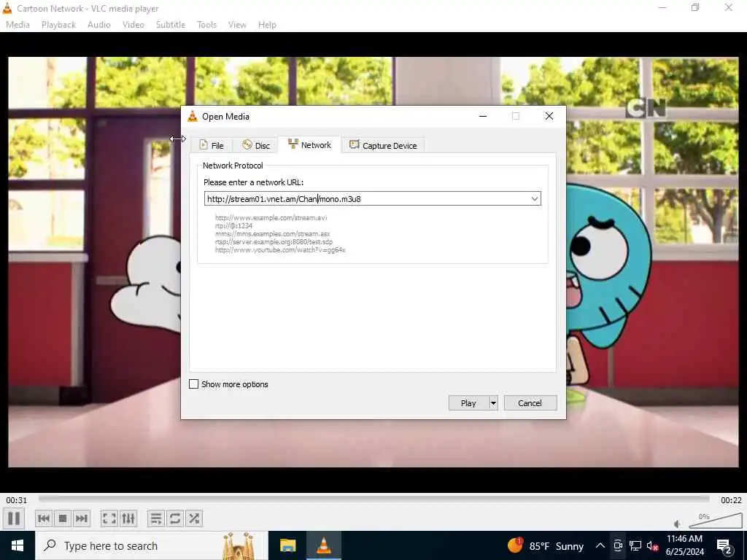Expand the network URL history dropdown
Image resolution: width=747 pixels, height=560 pixels.
pos(535,198)
